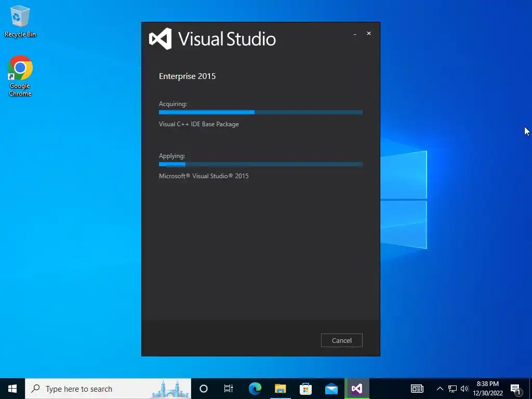Click the Acquiring progress bar

coord(261,112)
